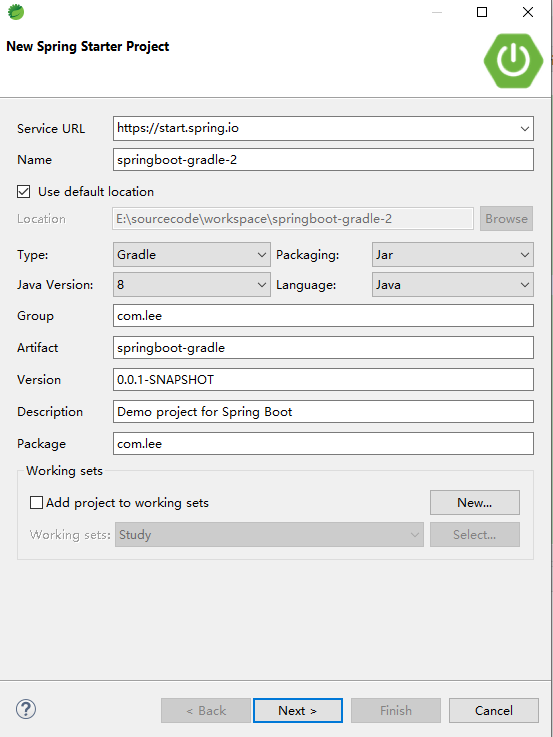Click the New... working set button
The image size is (553, 737).
(x=475, y=503)
